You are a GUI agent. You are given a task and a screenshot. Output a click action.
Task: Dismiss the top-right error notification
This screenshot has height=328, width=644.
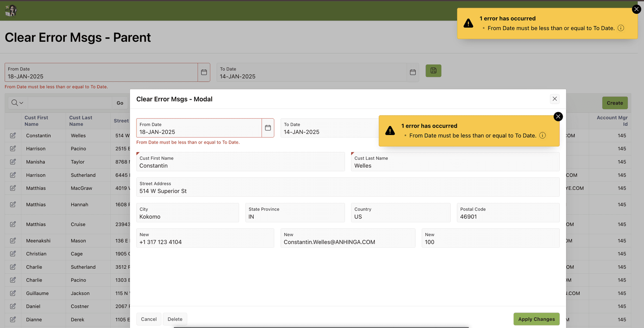click(636, 9)
